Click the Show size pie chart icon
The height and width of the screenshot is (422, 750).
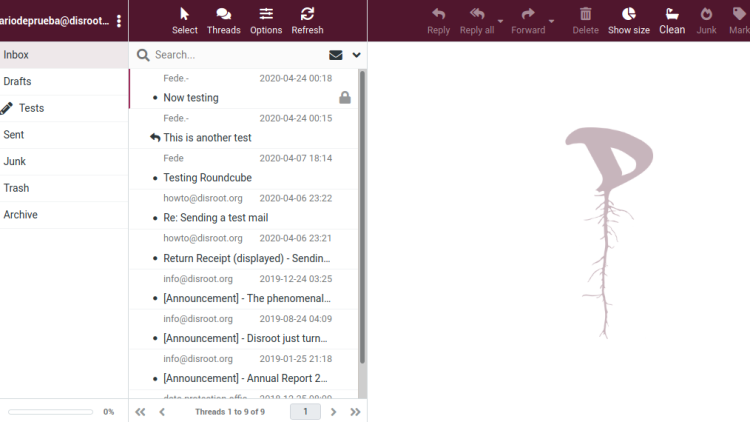[629, 14]
